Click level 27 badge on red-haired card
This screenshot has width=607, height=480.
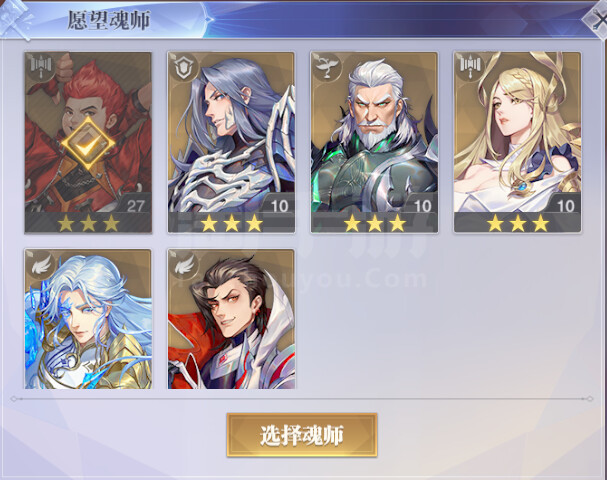coord(135,205)
